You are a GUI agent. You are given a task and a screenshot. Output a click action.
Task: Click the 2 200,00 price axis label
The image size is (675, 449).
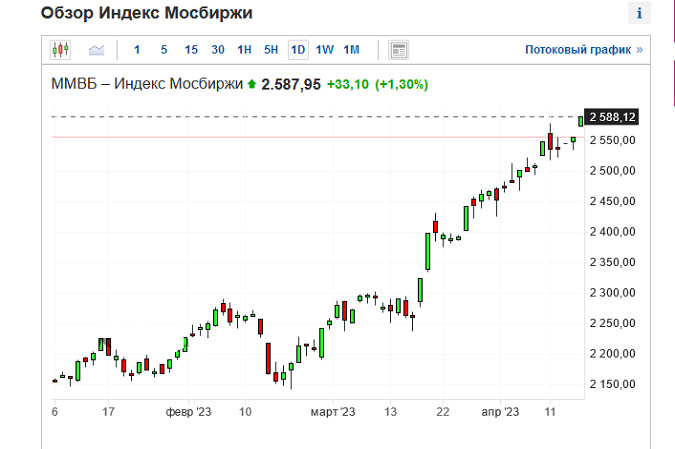coord(613,354)
